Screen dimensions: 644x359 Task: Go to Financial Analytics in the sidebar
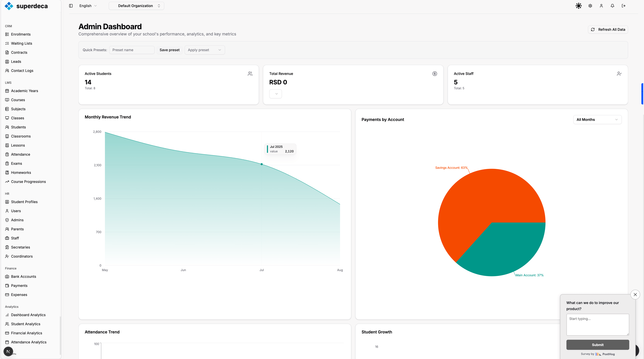pyautogui.click(x=26, y=333)
